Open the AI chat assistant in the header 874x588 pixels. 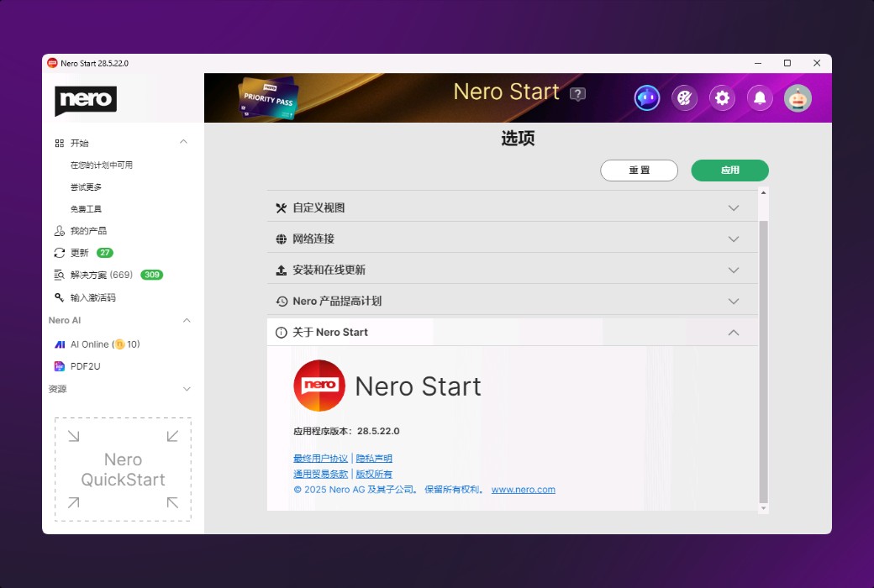point(646,97)
